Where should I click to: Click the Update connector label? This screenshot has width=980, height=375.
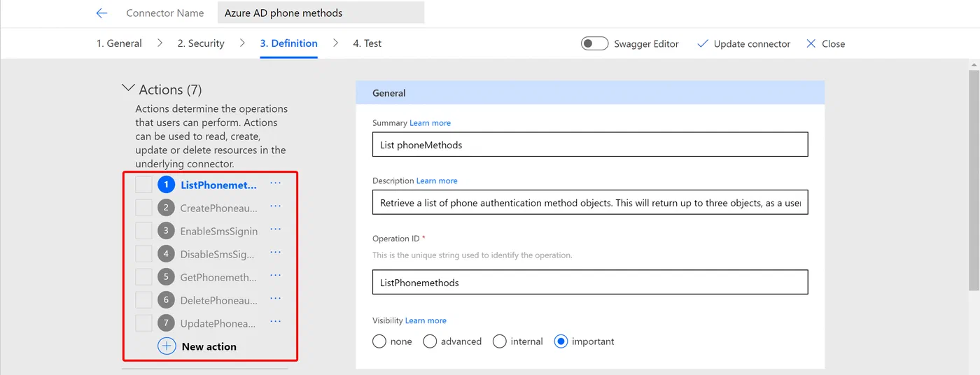752,43
